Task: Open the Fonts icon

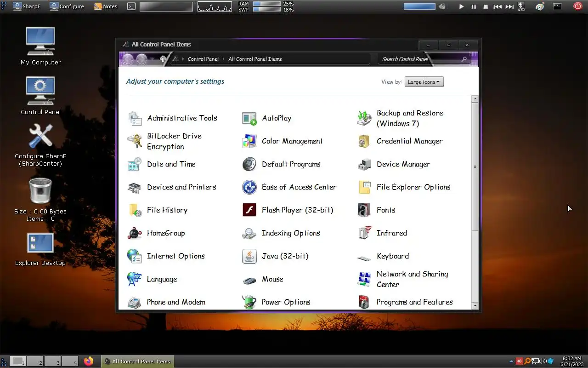Action: 364,210
